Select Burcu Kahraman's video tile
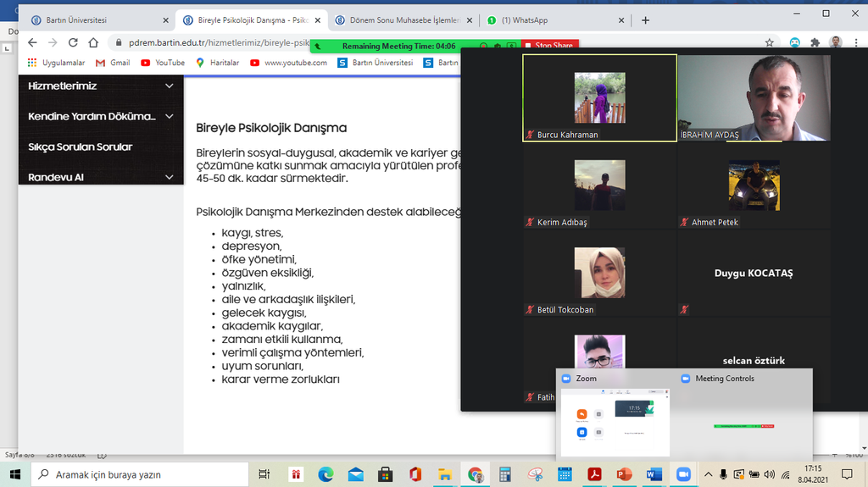 599,98
